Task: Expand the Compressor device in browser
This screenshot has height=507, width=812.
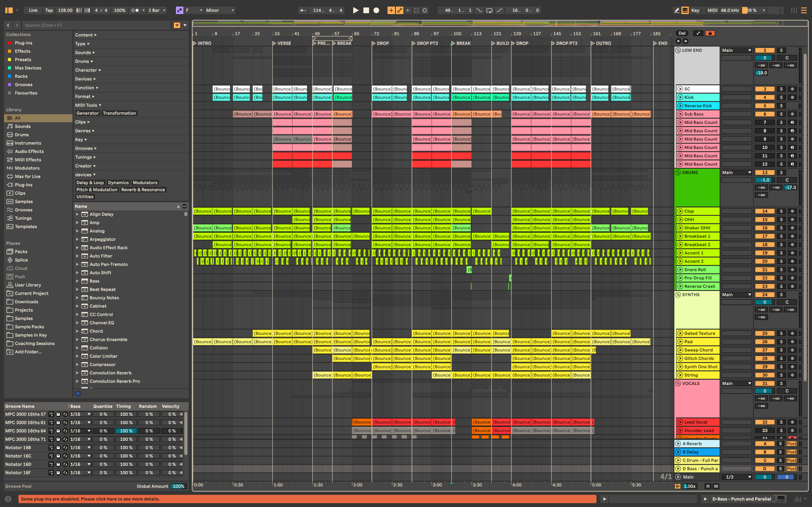Action: (78, 364)
